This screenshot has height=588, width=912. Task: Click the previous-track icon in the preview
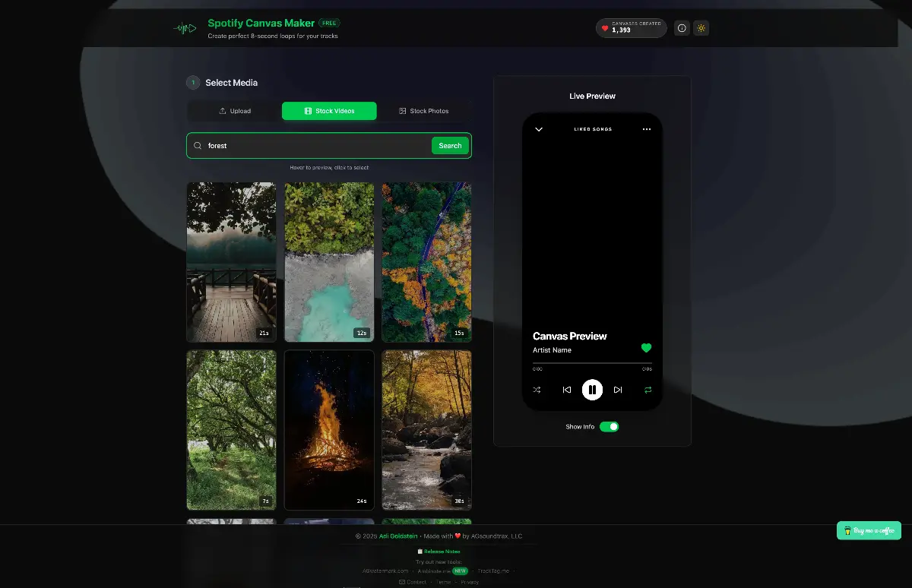566,390
